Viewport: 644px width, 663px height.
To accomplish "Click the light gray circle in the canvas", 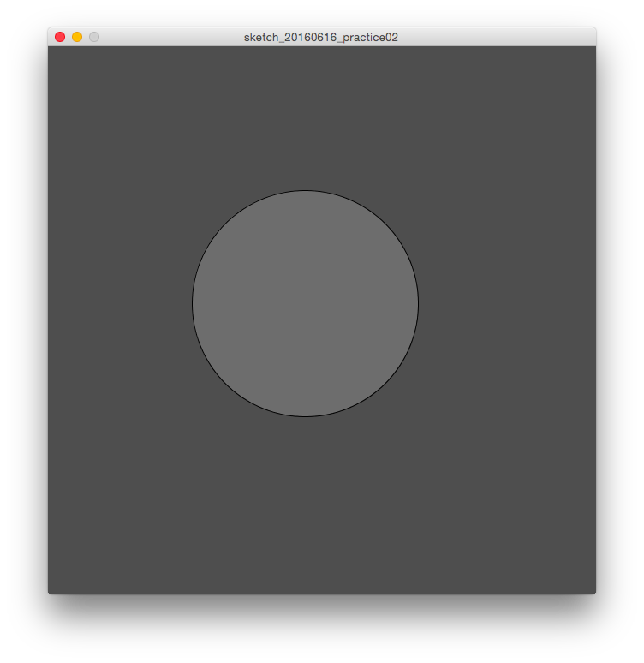I will (305, 303).
